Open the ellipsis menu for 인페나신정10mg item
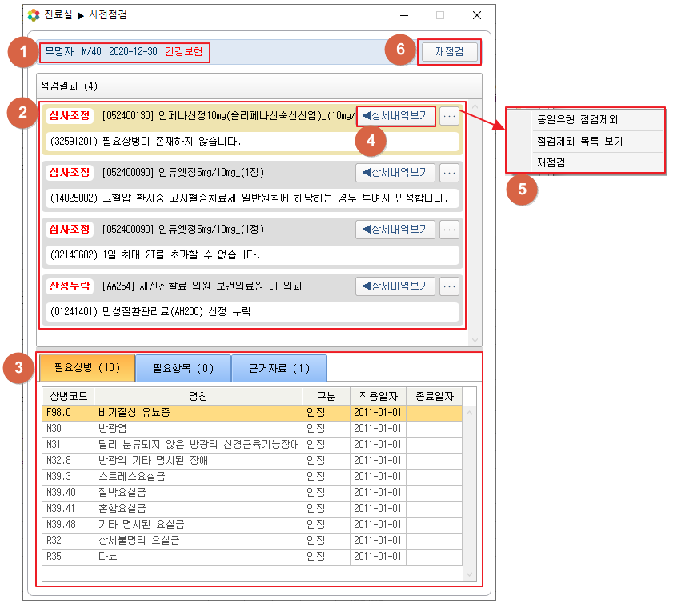Screen dimensions: 673x616 [x=450, y=116]
